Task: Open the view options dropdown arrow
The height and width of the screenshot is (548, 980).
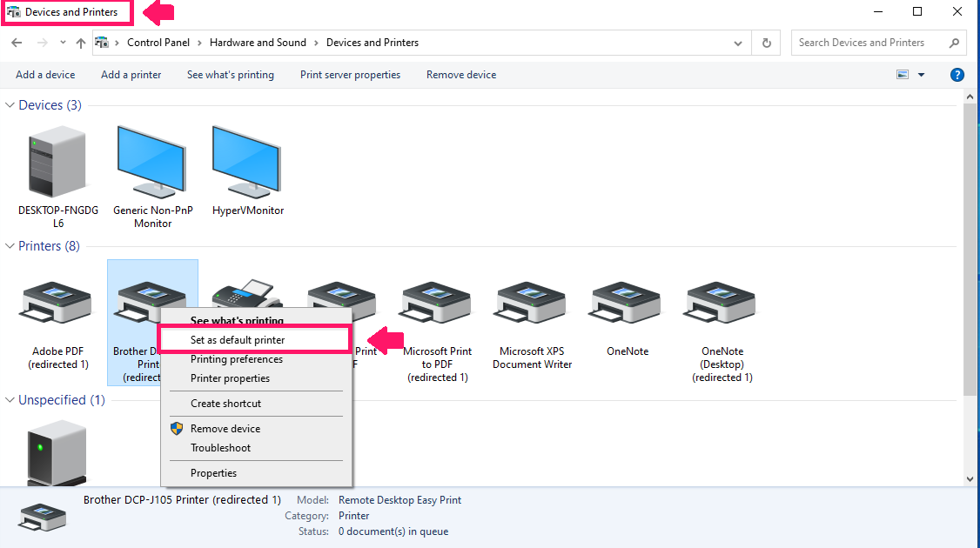Action: pos(921,75)
